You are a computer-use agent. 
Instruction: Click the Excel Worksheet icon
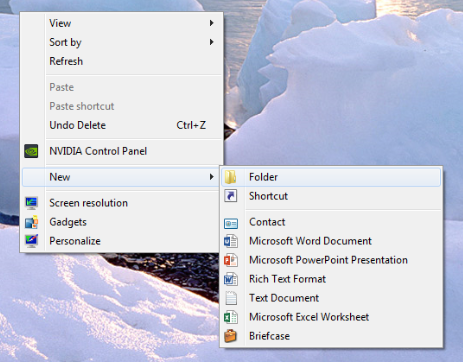coord(231,317)
